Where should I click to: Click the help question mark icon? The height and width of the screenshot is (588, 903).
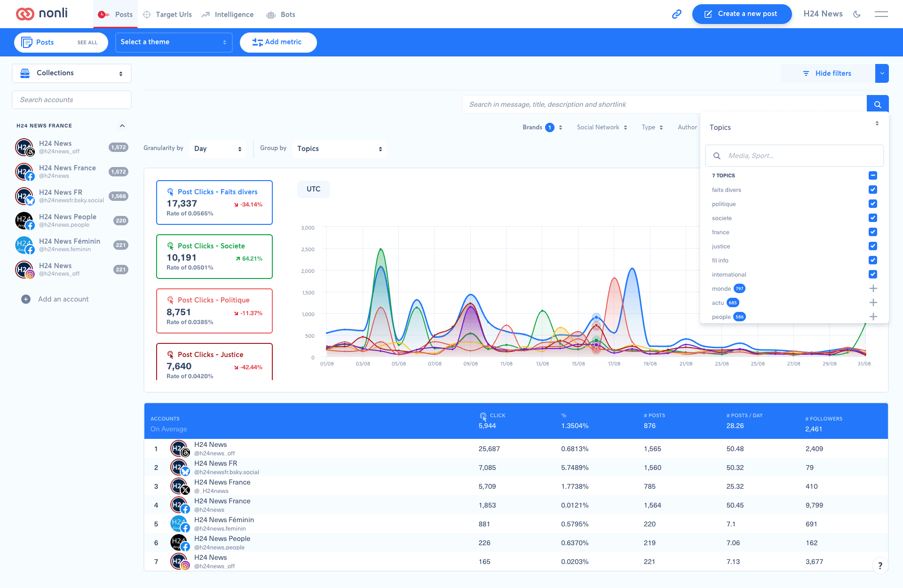tap(880, 565)
